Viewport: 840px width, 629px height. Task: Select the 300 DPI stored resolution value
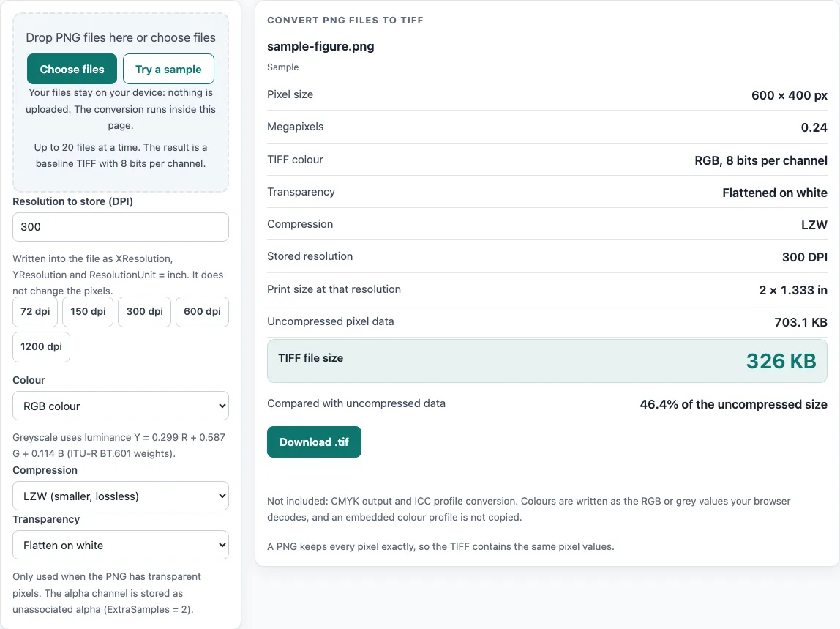coord(804,257)
